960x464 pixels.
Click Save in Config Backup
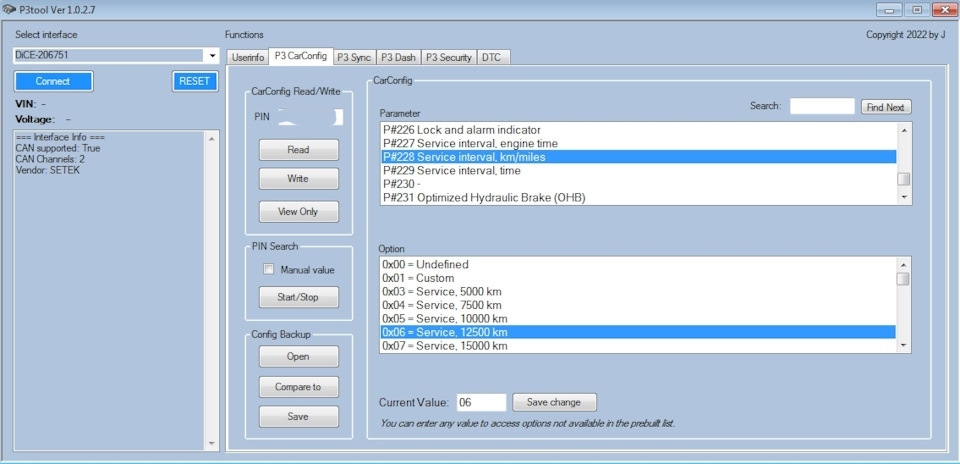(298, 416)
